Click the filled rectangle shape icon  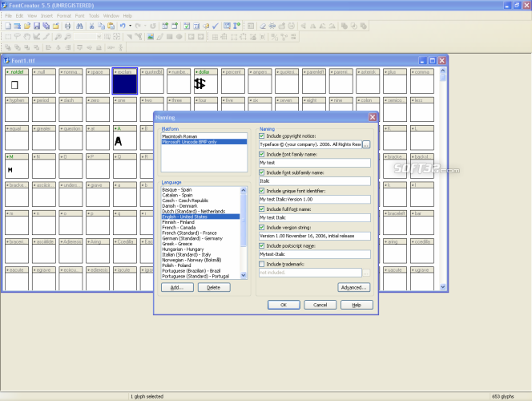point(170,37)
